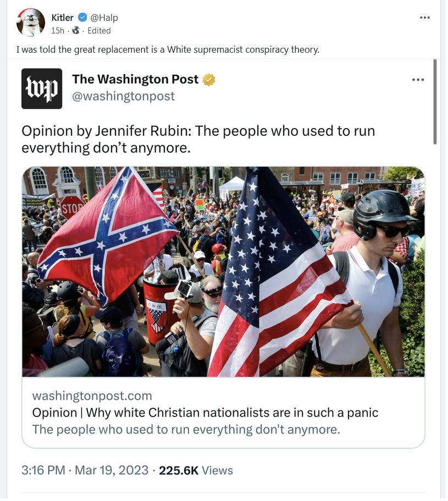Open the rally photo with flags
The width and height of the screenshot is (448, 501).
tap(223, 271)
